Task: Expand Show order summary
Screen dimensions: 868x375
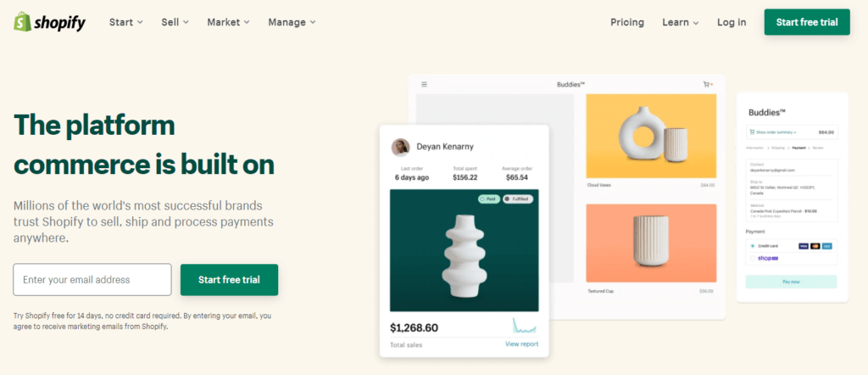Action: click(773, 132)
